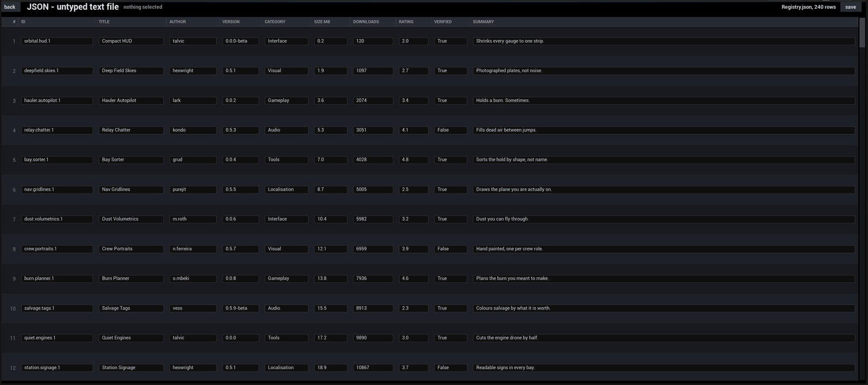Select the burn.planner.1 ID cell
Viewport: 868px width, 385px height.
click(x=57, y=279)
